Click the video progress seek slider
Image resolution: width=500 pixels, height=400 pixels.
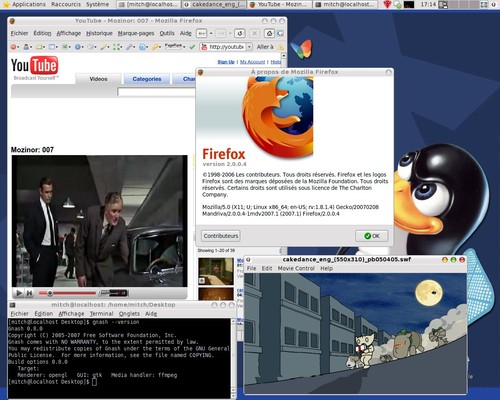(67, 293)
